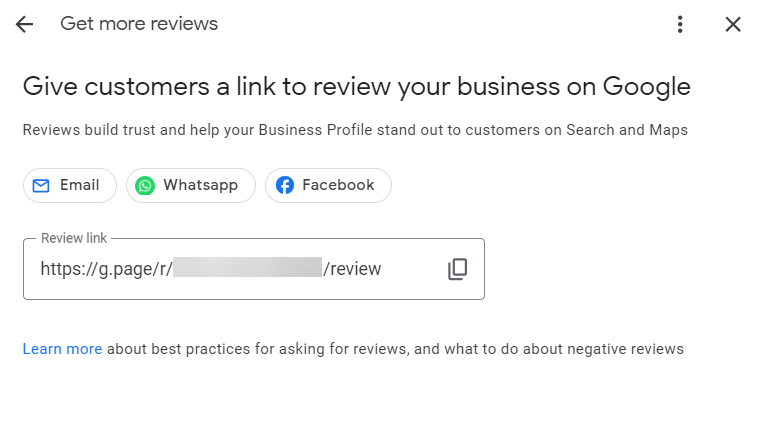Click the blue envelope Email icon
This screenshot has height=431, width=761.
(x=41, y=185)
